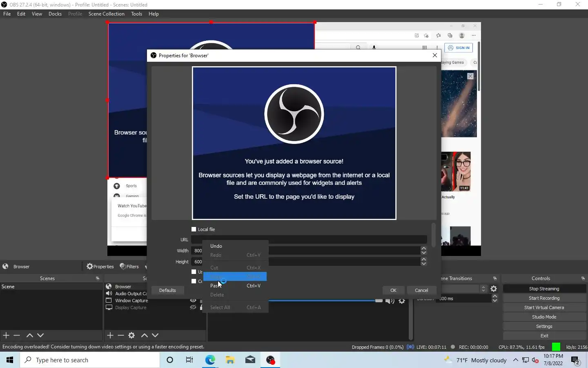Open OBS Settings from Controls

(544, 326)
